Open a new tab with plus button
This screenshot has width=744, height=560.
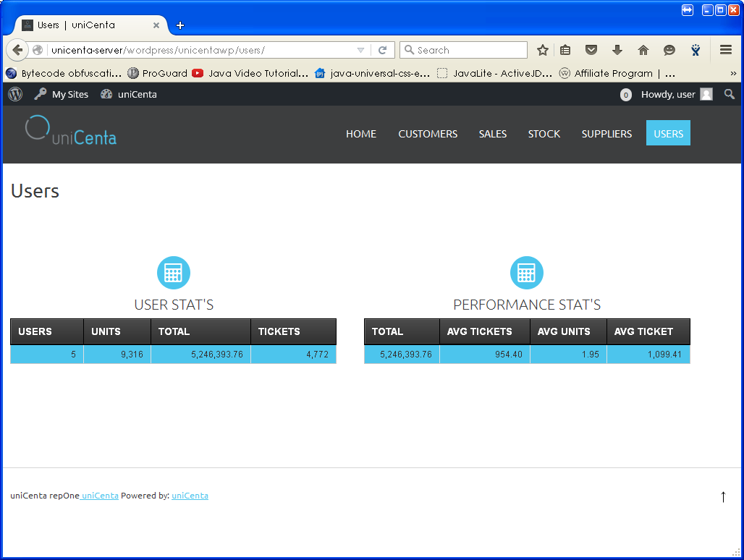coord(179,25)
